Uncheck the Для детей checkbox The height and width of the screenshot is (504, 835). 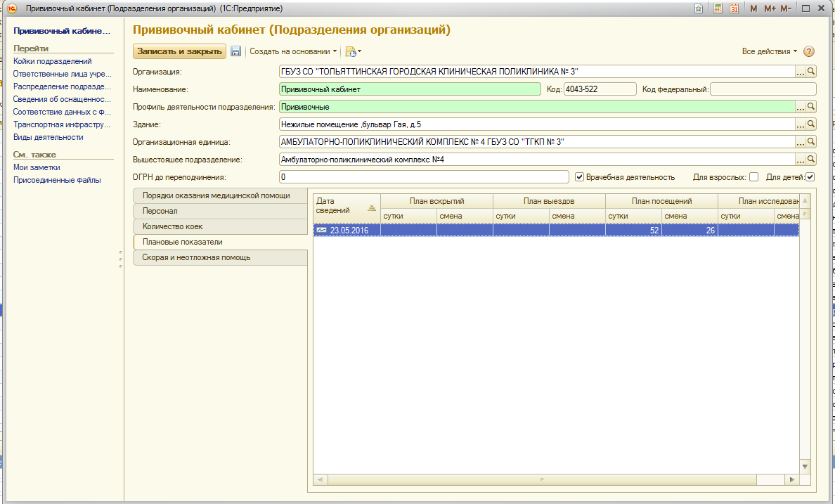point(810,177)
